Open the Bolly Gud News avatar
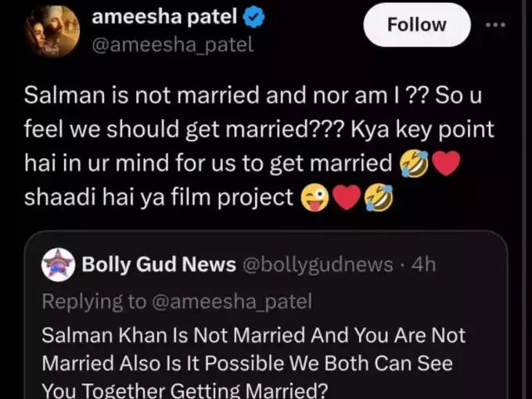This screenshot has width=532, height=399. pyautogui.click(x=56, y=264)
